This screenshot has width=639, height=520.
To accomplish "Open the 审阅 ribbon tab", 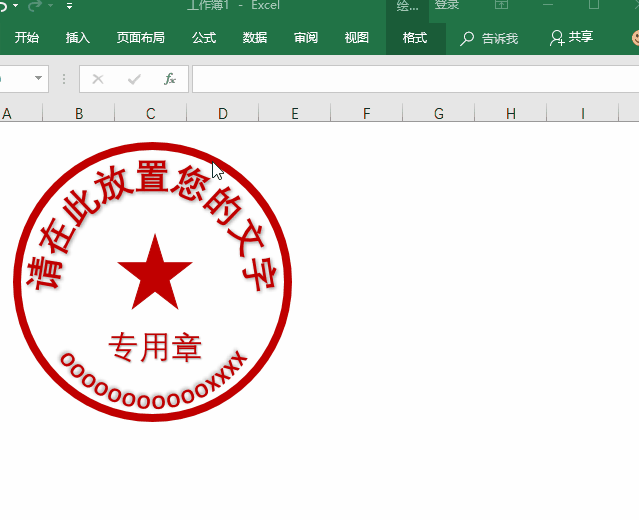I will [x=306, y=38].
